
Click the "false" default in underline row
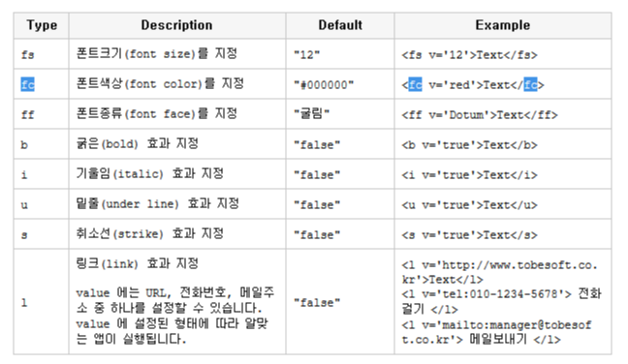317,204
